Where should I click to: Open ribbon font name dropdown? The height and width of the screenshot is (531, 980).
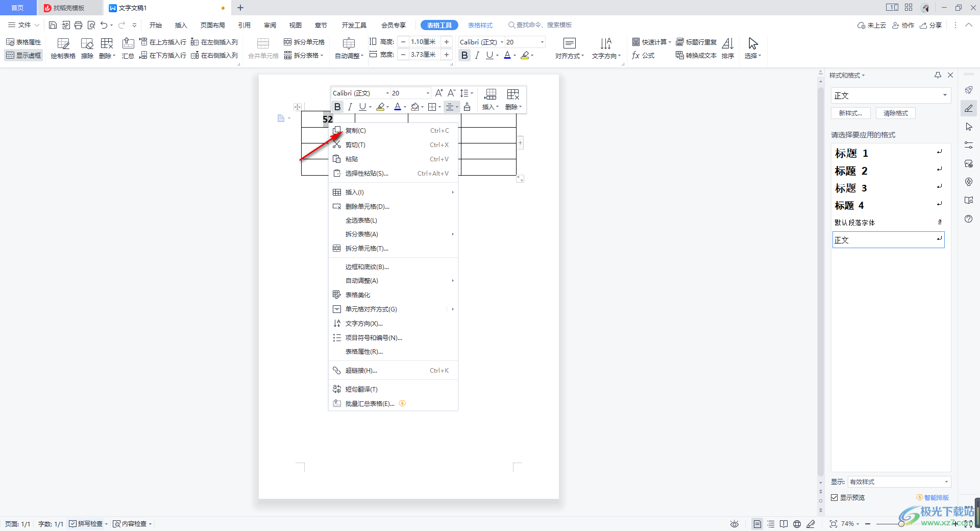(502, 42)
